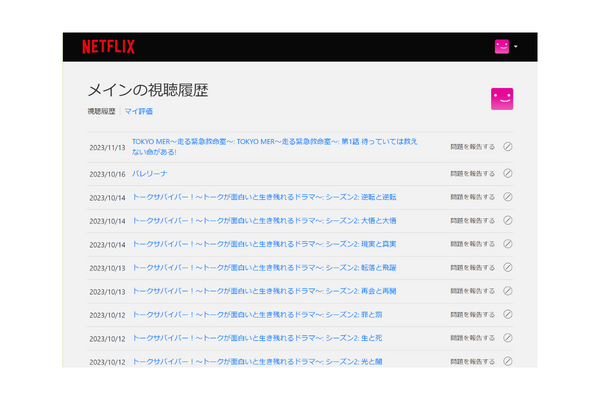Click the pink profile avatar in header

click(502, 47)
